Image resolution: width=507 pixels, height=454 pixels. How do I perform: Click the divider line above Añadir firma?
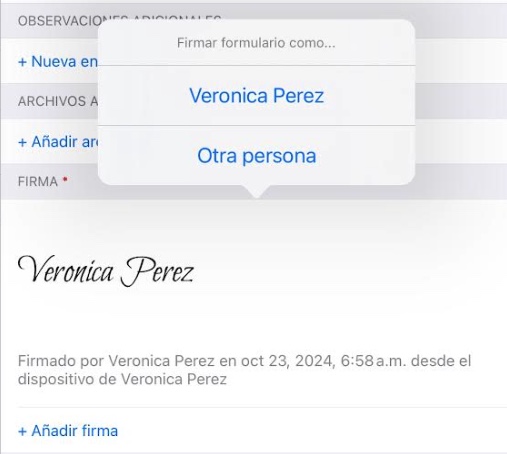[262, 407]
